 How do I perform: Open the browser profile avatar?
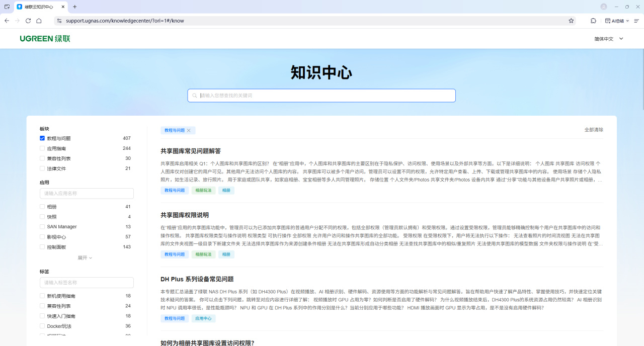tap(604, 7)
